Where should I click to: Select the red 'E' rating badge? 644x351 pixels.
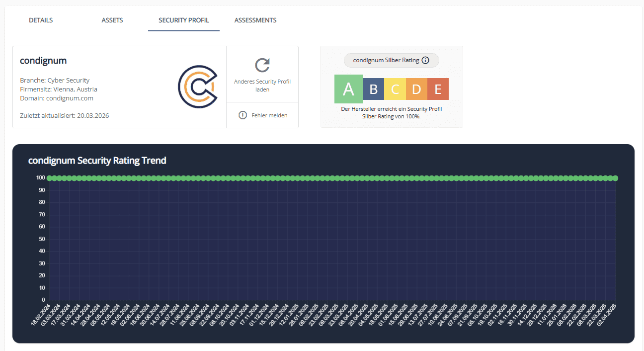(438, 88)
